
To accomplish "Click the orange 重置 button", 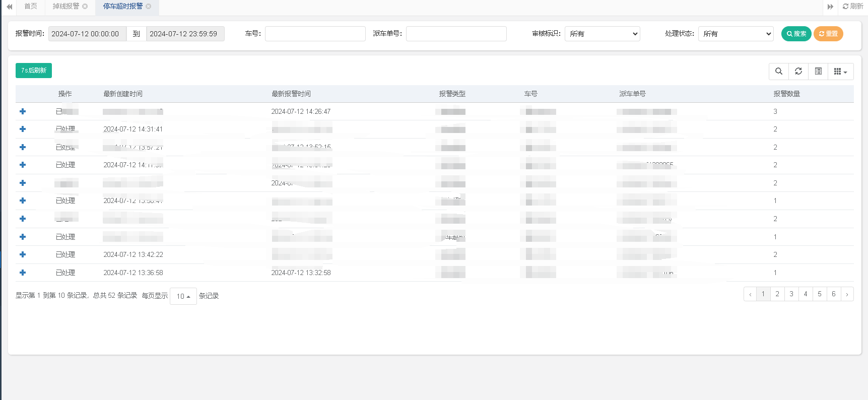I will click(828, 34).
